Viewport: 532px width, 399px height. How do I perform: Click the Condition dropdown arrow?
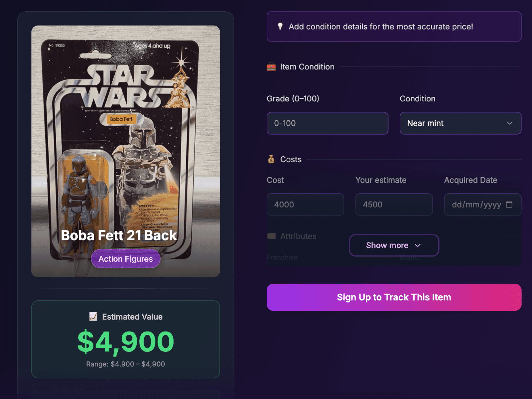(509, 123)
